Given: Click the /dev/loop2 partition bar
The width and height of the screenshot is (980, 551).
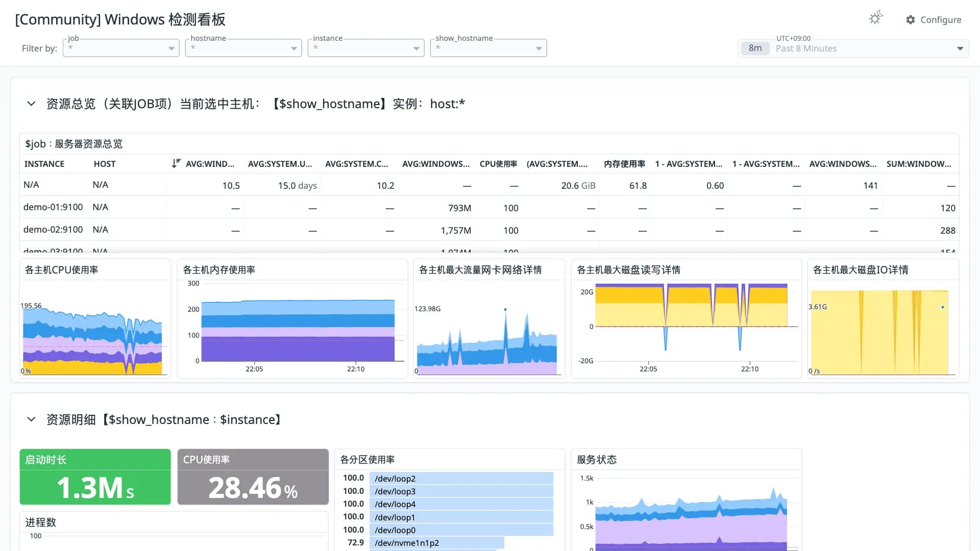Looking at the screenshot, I should (x=461, y=478).
